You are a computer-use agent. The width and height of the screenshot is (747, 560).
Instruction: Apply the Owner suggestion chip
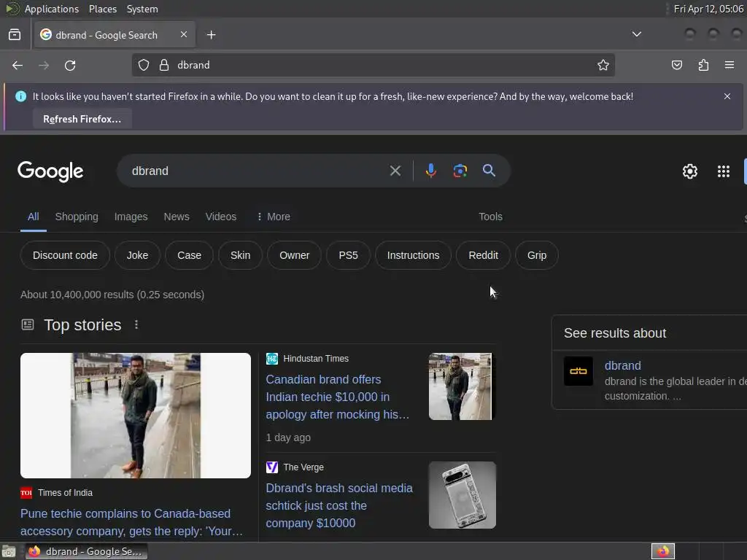coord(294,255)
